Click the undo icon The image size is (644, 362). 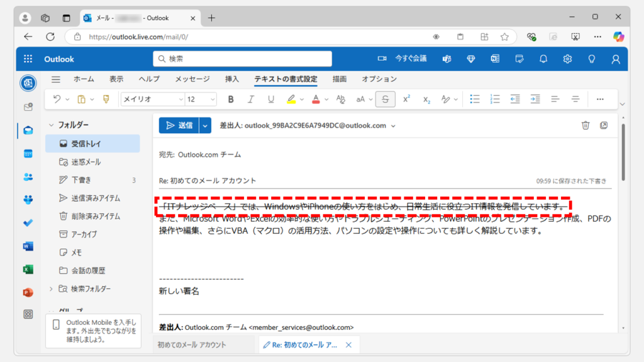[57, 99]
